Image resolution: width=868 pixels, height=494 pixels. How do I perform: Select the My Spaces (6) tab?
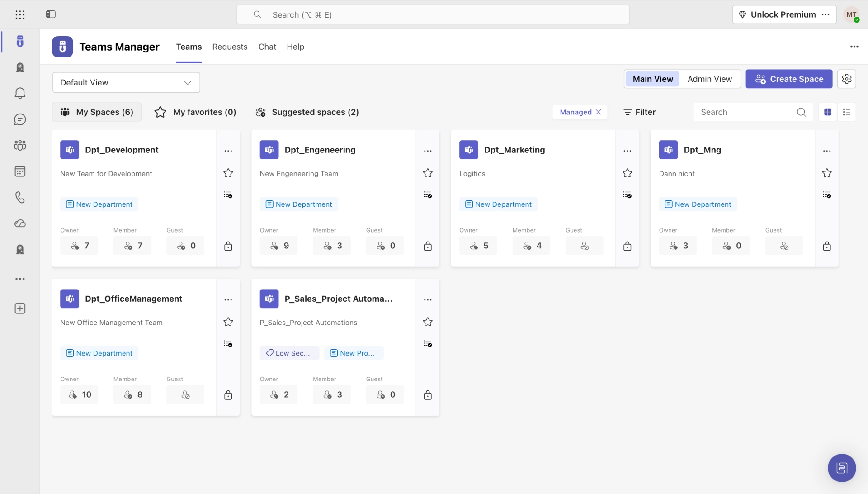(97, 112)
